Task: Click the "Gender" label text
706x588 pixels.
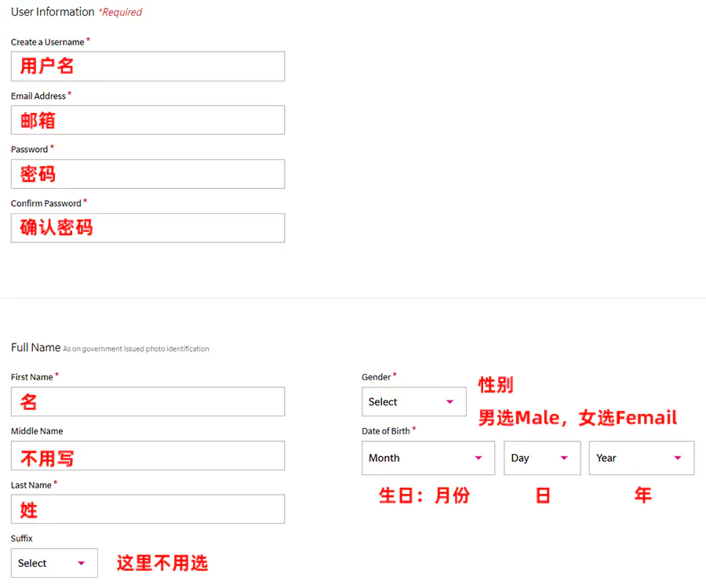Action: click(376, 377)
